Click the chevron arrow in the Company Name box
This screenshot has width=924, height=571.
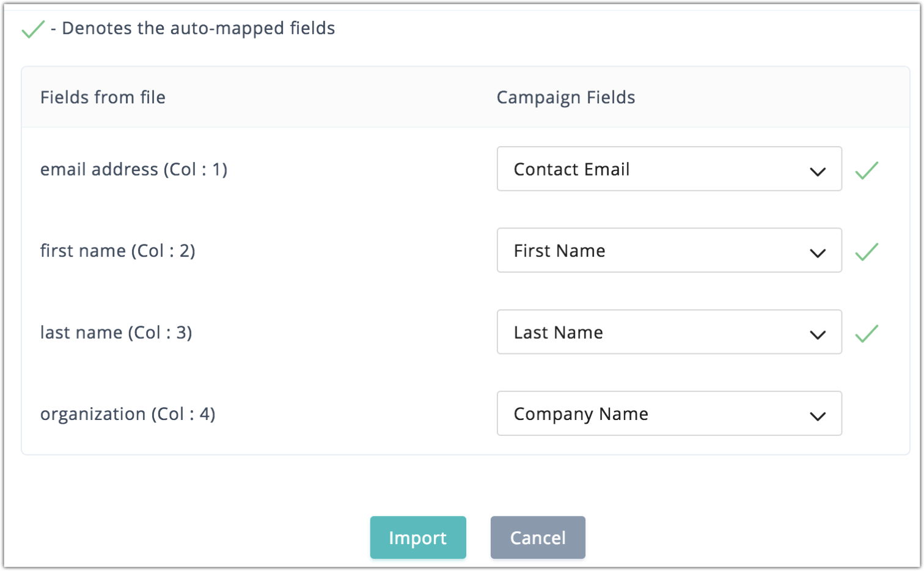(x=817, y=416)
